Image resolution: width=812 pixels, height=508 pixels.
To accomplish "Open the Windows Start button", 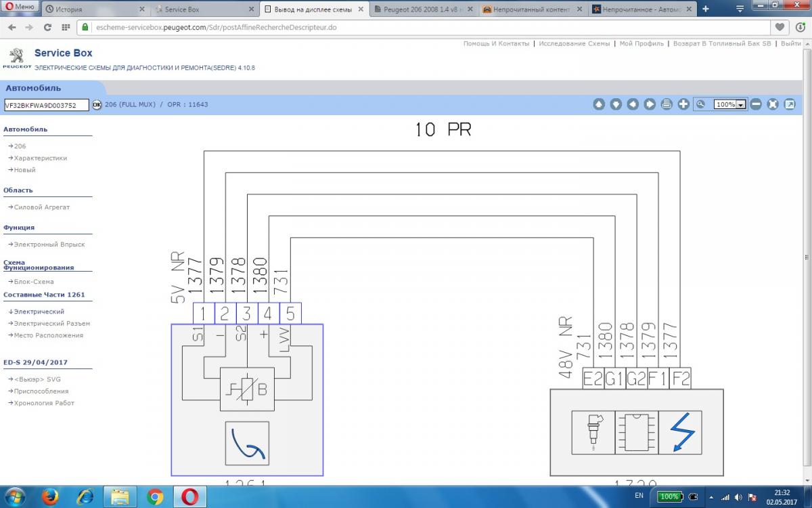I will [15, 496].
